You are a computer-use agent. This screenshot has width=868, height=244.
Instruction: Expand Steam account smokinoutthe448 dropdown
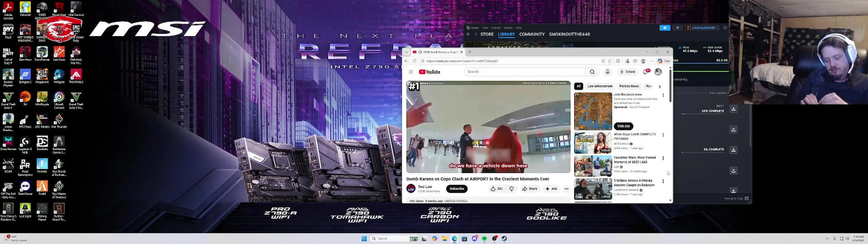point(702,28)
